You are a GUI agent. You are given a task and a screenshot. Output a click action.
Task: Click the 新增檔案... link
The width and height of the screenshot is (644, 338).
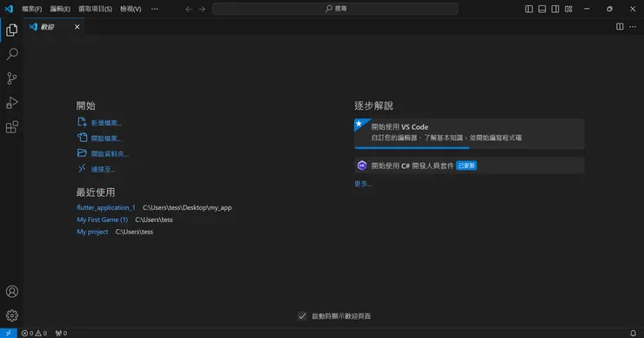pyautogui.click(x=106, y=123)
